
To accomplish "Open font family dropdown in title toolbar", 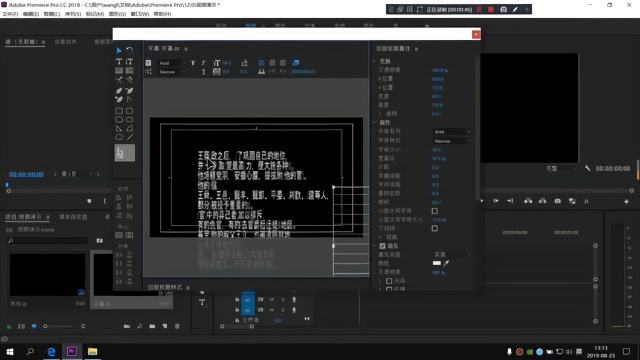I will pos(172,63).
